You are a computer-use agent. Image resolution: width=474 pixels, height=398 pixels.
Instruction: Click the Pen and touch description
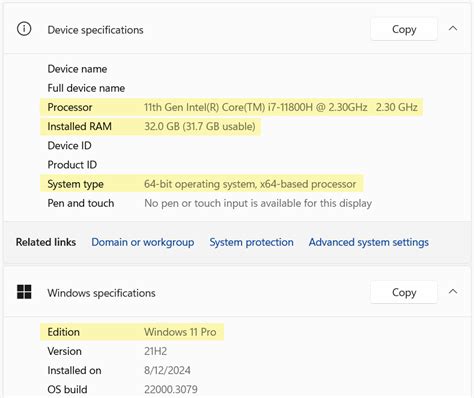(258, 203)
